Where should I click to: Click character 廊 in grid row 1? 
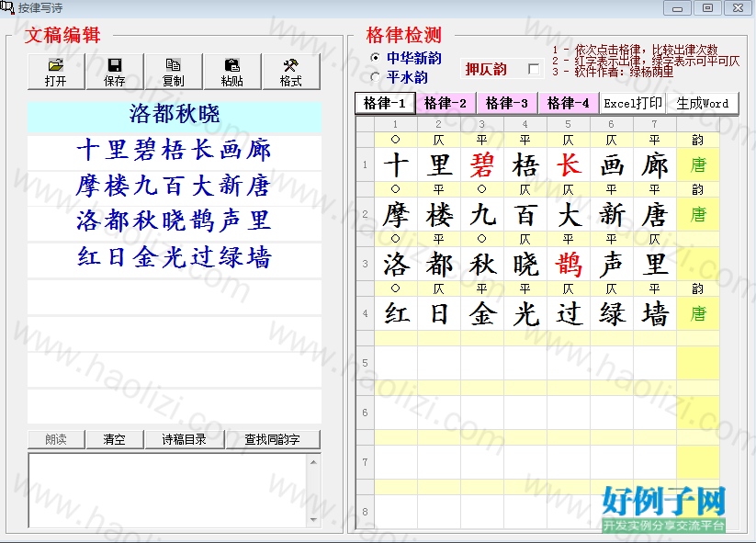click(x=655, y=165)
